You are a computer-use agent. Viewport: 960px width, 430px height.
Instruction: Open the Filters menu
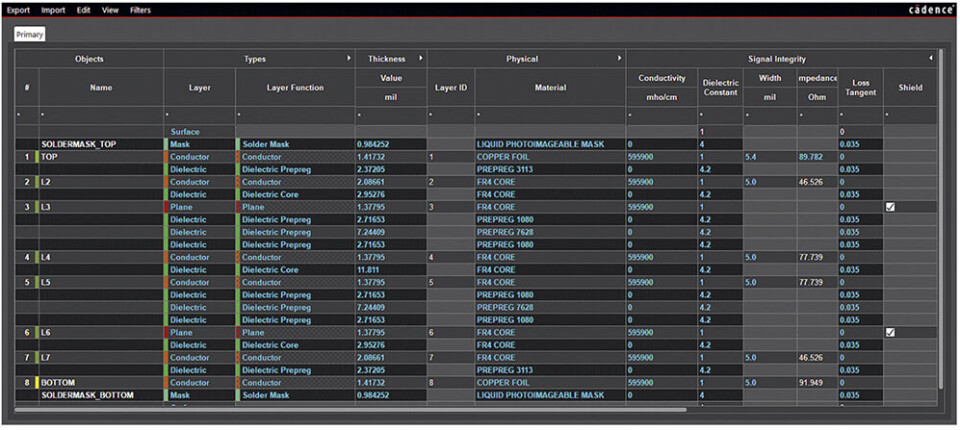pyautogui.click(x=140, y=10)
